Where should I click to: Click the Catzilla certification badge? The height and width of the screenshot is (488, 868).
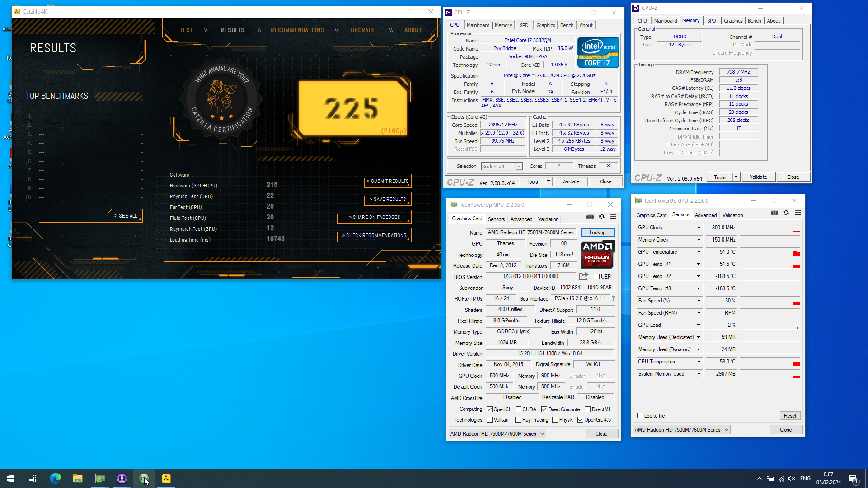[x=221, y=99]
